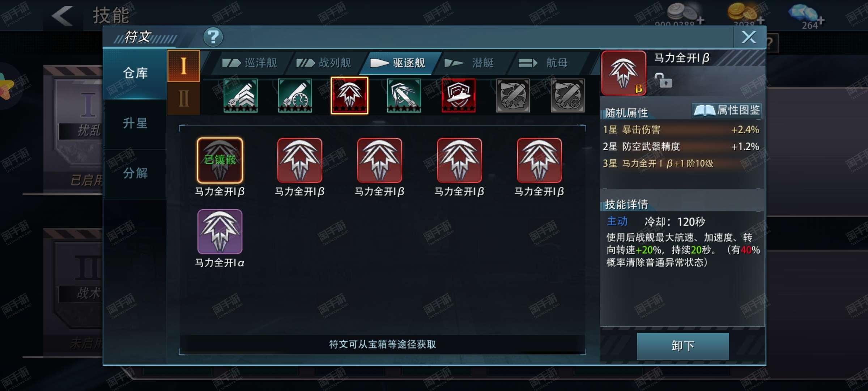Select the cannon rank-chevron rune icon
The height and width of the screenshot is (391, 868).
point(241,96)
